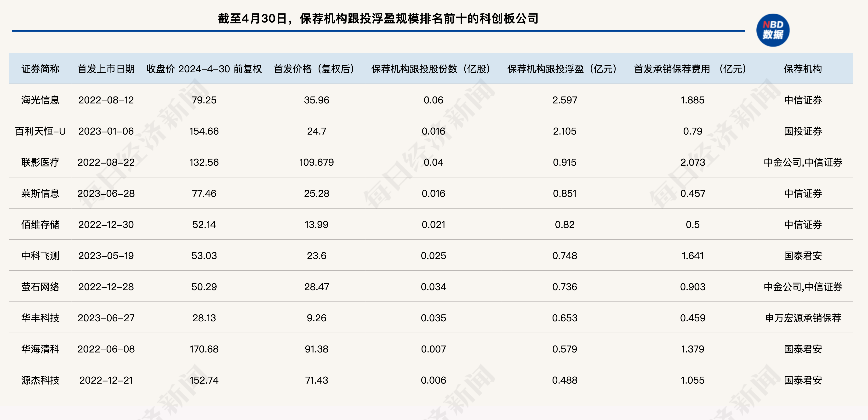Click underwriting fee 1.641
Viewport: 868px width, 420px height.
tap(692, 256)
